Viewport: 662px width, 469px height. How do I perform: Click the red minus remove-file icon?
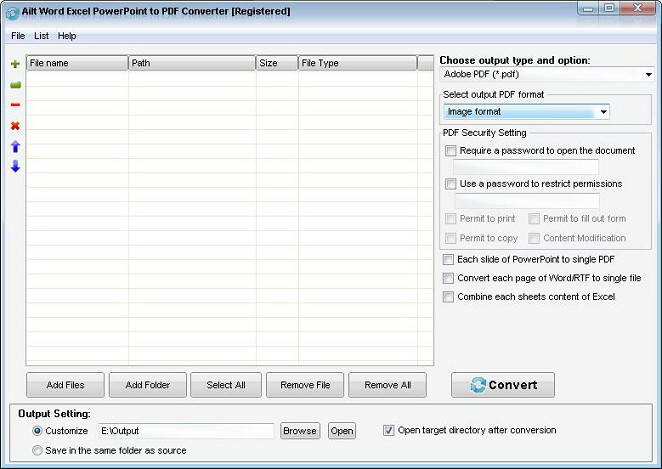click(15, 105)
